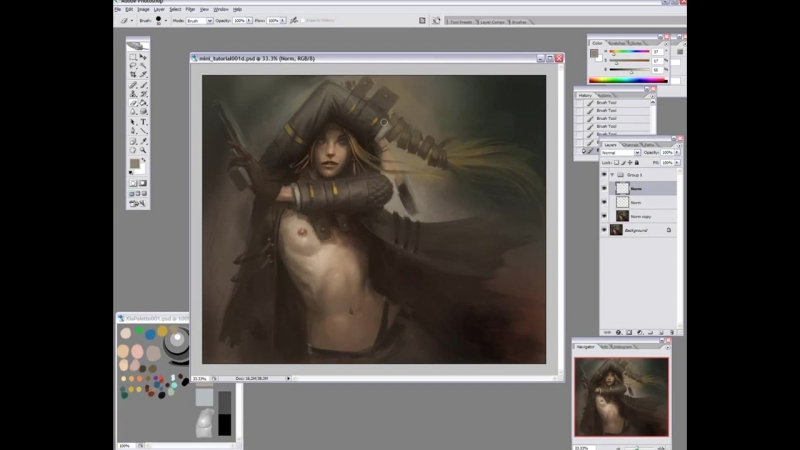Select the Slice tool
800x450 pixels.
pos(143,74)
